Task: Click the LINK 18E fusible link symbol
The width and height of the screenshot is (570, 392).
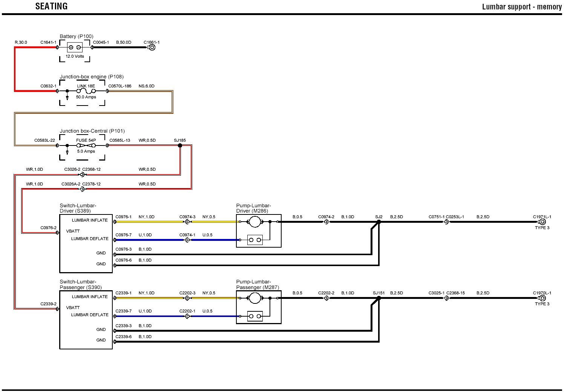Action: click(86, 91)
